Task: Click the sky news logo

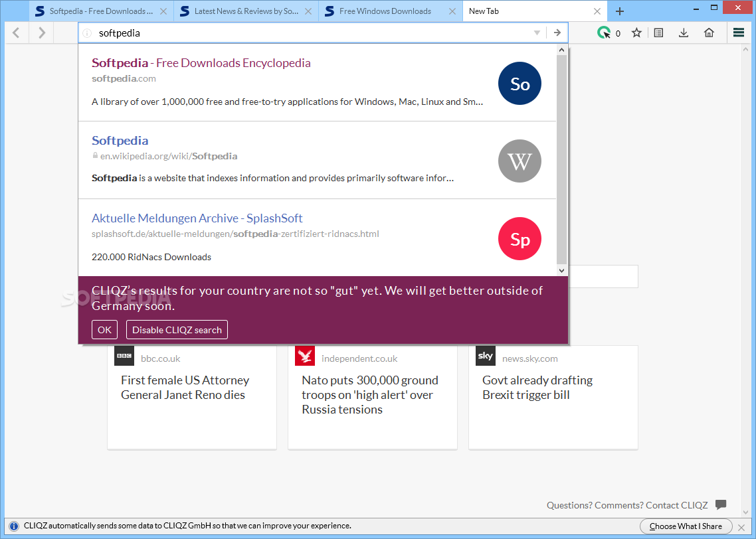Action: [486, 356]
